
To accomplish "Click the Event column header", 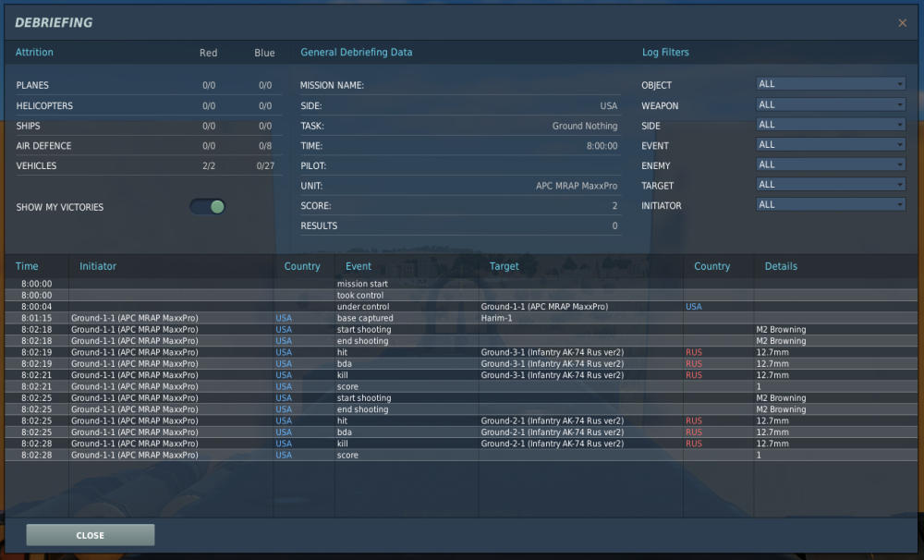I will [359, 266].
